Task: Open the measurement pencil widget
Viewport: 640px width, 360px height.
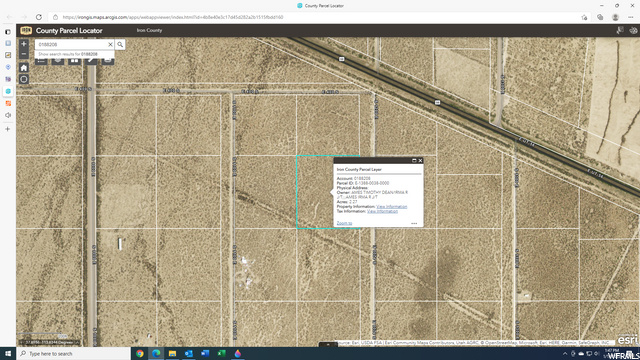Action: coord(91,61)
